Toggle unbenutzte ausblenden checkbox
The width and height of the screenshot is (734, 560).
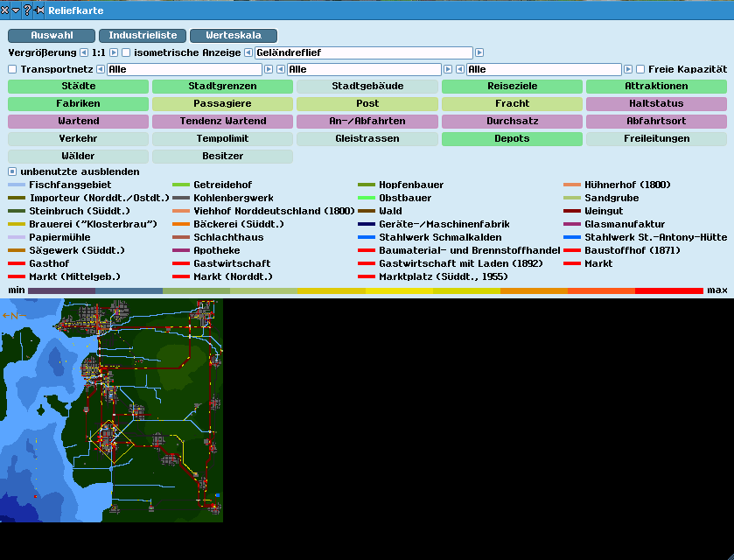tap(12, 171)
